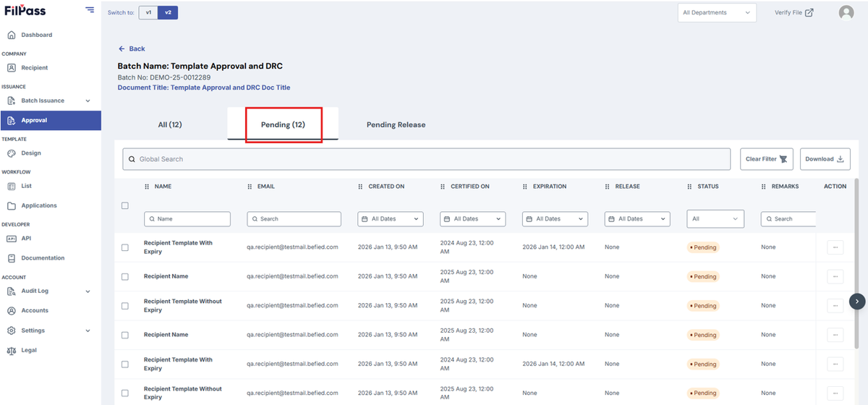Click the 2026 Jan 14, 12:00 AM expiration in the first row
This screenshot has width=868, height=405.
pyautogui.click(x=554, y=247)
